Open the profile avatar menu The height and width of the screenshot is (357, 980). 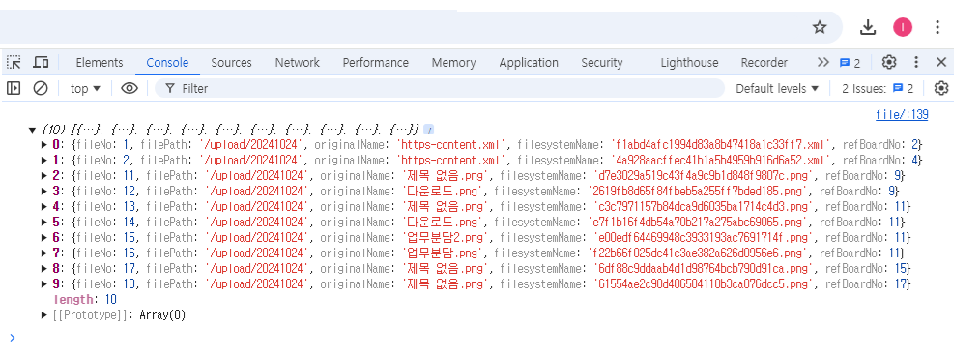(903, 27)
